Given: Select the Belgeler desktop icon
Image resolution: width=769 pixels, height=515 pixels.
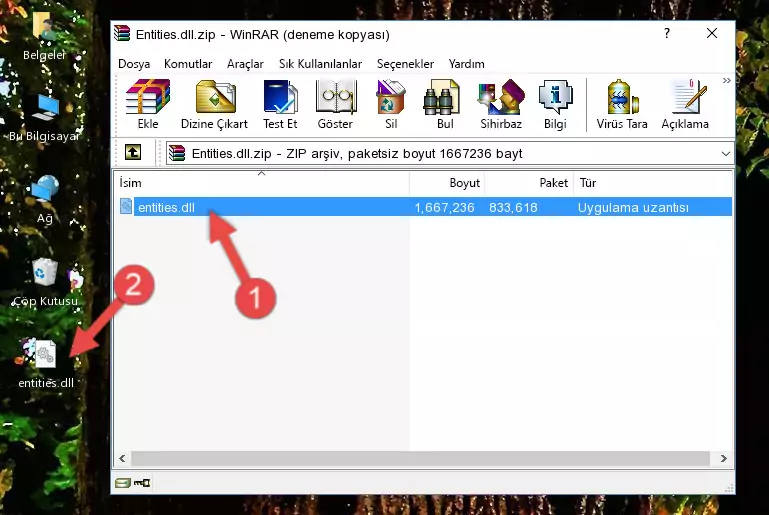Looking at the screenshot, I should [44, 35].
